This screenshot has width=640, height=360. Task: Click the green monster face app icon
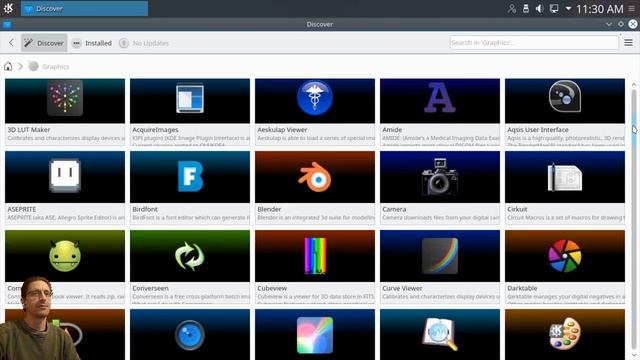(x=65, y=256)
